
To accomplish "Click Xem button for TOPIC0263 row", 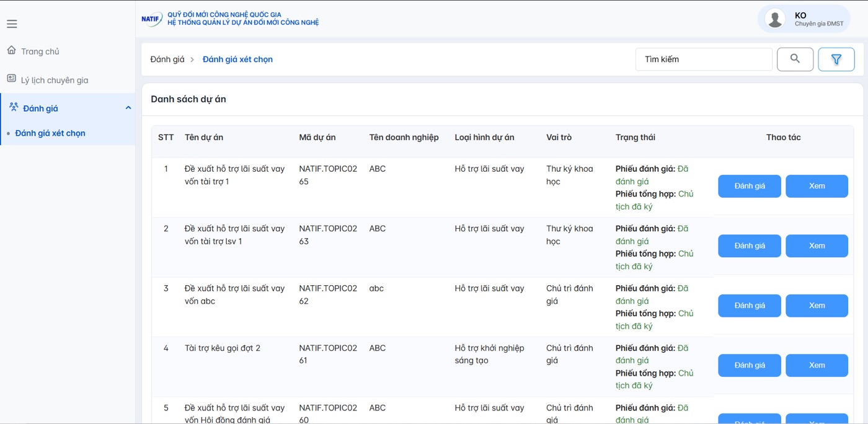I will click(817, 245).
